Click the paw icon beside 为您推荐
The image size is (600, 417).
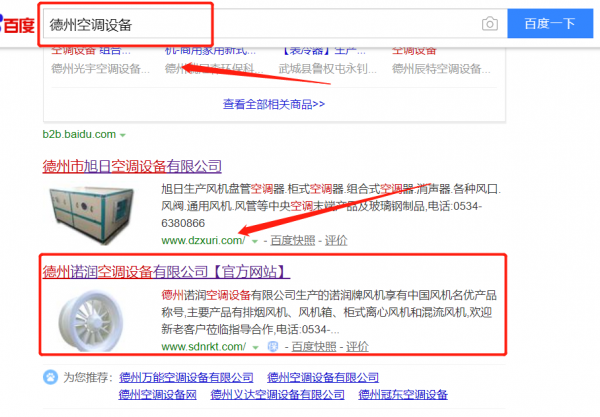tap(50, 377)
